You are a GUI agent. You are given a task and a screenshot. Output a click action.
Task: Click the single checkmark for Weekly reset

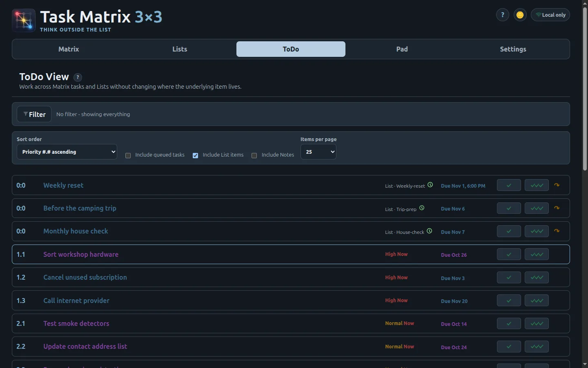coord(509,185)
